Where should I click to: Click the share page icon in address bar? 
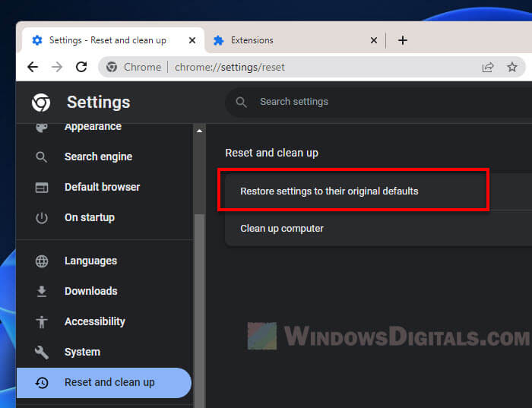pyautogui.click(x=488, y=67)
